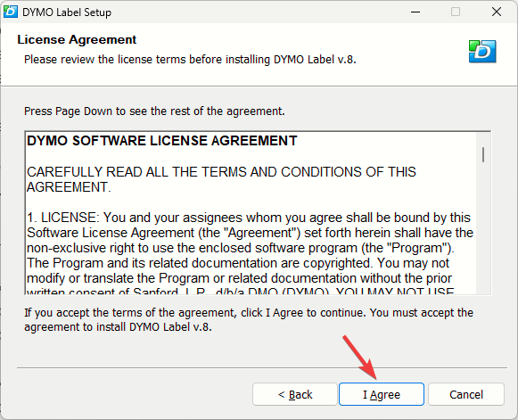
Task: Click 'CAREFULLY READ ALL THE TERMS' text
Action: 221,179
